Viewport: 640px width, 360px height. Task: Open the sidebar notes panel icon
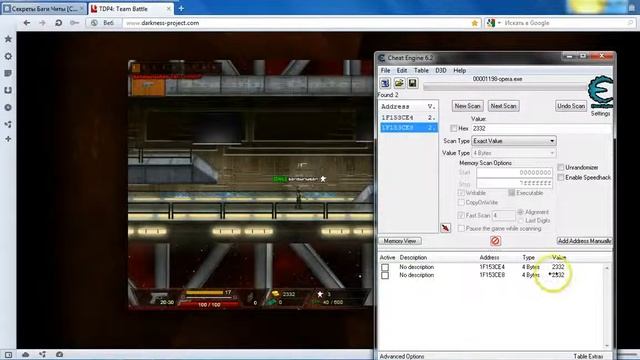(8, 73)
